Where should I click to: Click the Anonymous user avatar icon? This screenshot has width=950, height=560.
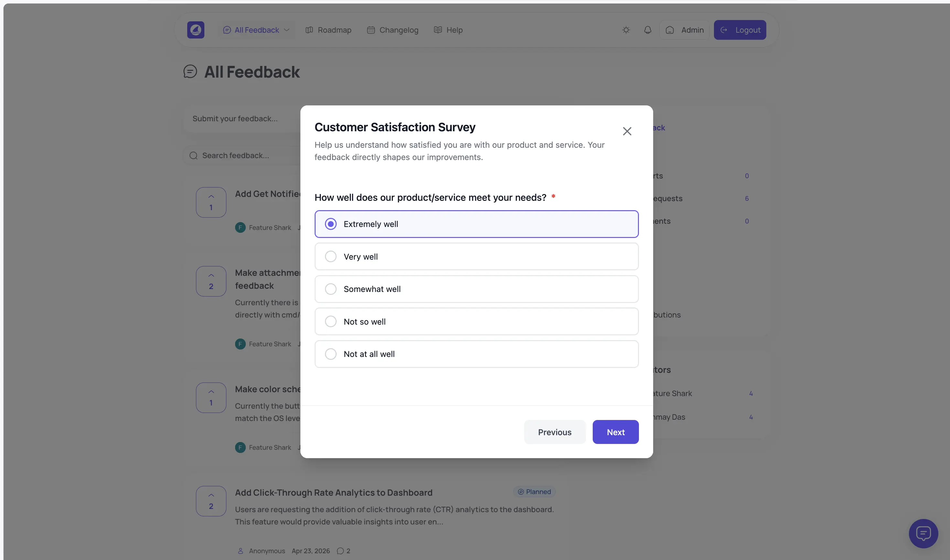click(x=240, y=551)
